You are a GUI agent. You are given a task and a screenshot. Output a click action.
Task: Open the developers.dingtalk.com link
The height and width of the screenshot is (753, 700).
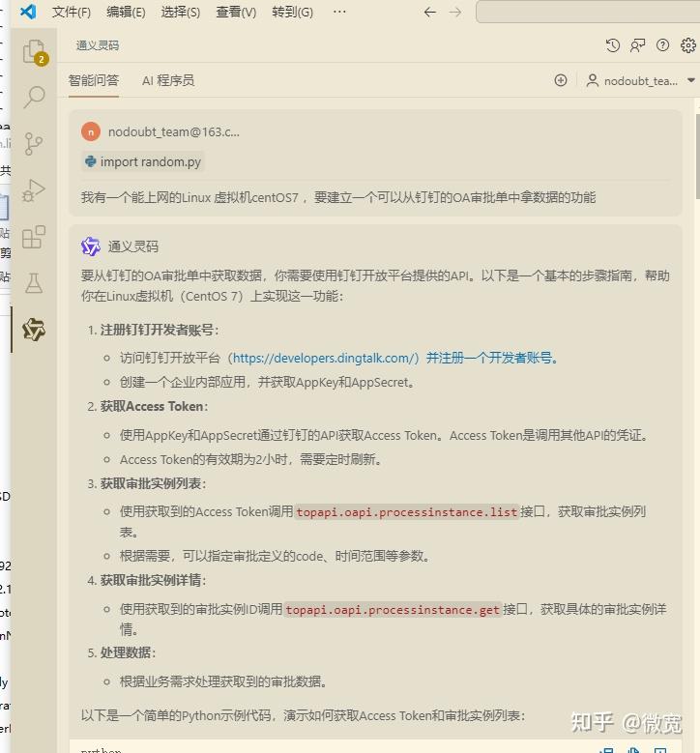click(x=323, y=358)
